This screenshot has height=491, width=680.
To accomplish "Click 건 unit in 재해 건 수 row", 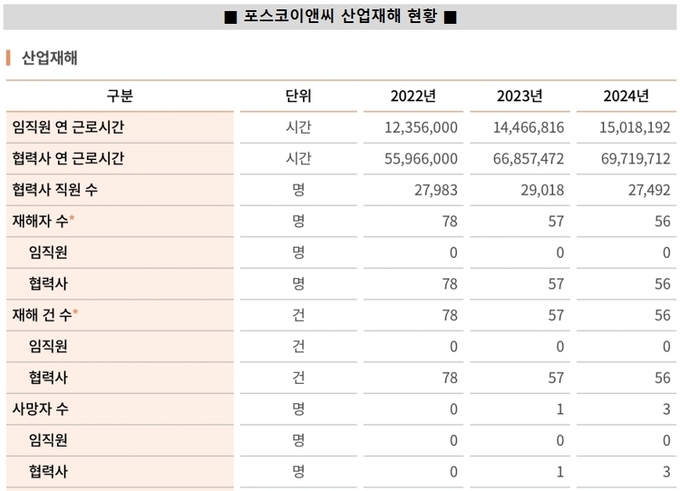I will (298, 314).
